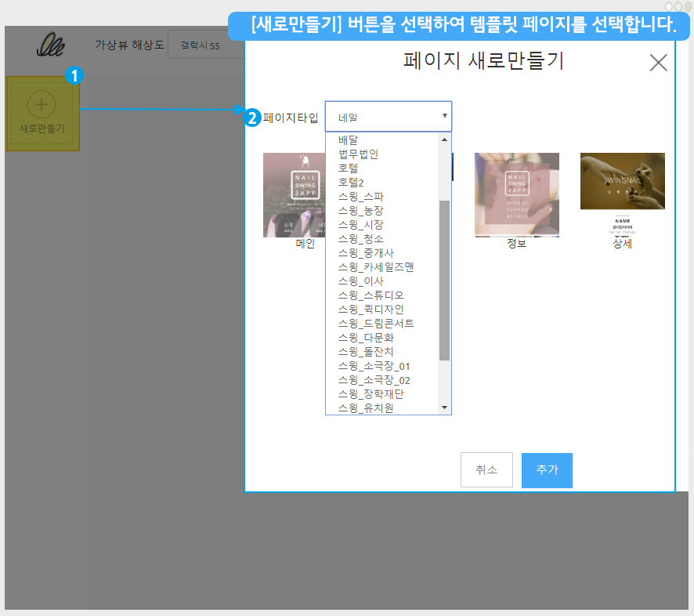
Task: Pick 스윙_소극장_01 option
Action: tap(374, 365)
